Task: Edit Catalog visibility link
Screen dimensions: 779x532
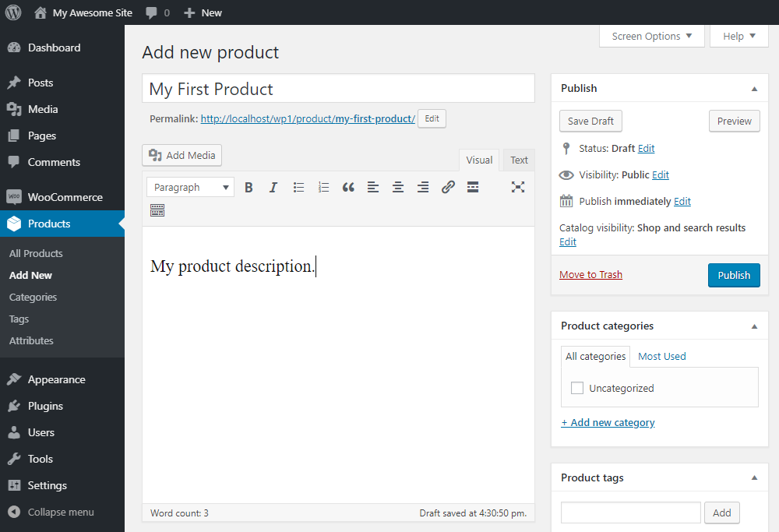Action: coord(568,242)
